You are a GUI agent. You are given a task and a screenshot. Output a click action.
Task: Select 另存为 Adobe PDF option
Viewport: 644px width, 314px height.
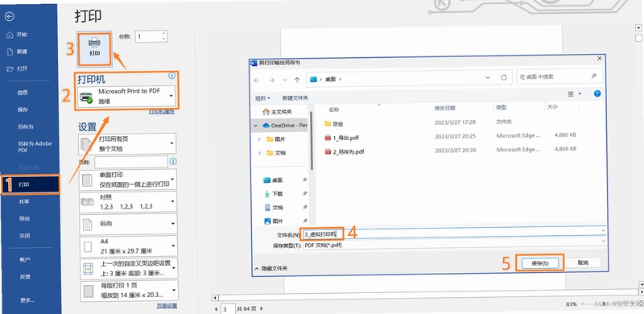coord(35,147)
